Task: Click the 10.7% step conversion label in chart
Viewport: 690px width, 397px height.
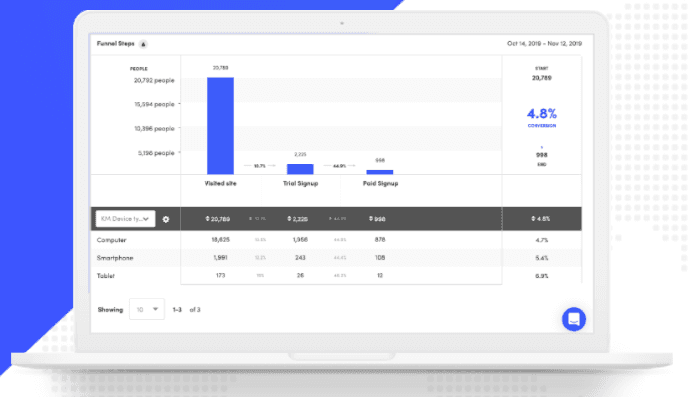Action: pyautogui.click(x=260, y=166)
